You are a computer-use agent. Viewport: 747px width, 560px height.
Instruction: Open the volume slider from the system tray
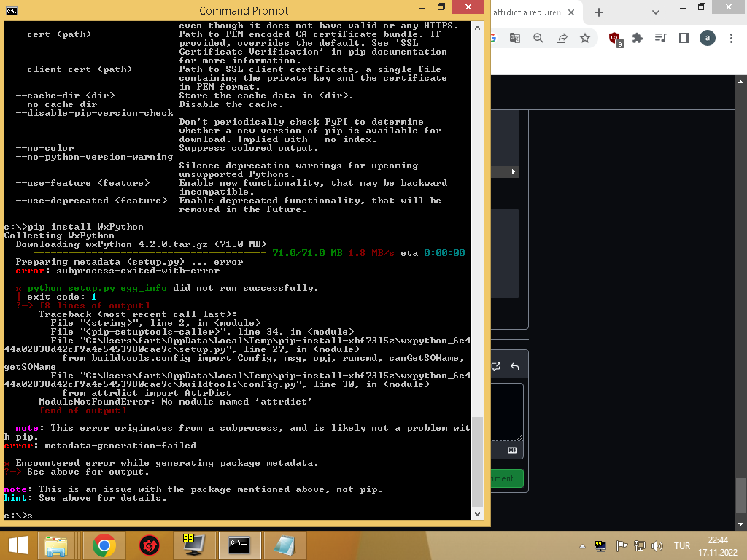coord(657,545)
